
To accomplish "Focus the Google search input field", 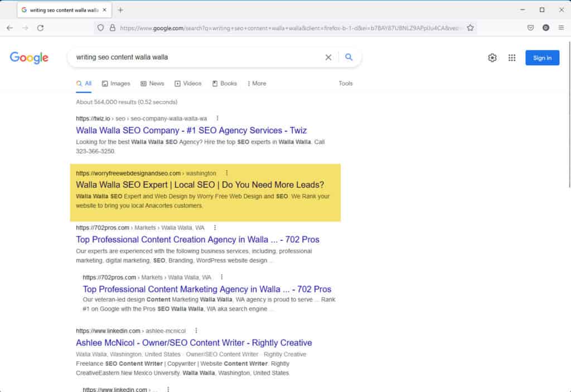I will pos(197,57).
